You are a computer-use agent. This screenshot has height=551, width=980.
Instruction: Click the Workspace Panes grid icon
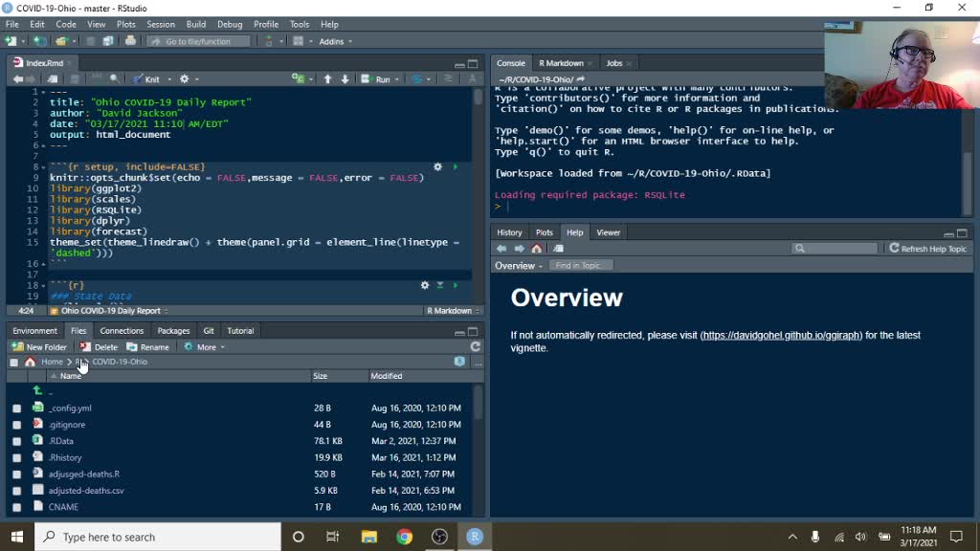pyautogui.click(x=299, y=41)
